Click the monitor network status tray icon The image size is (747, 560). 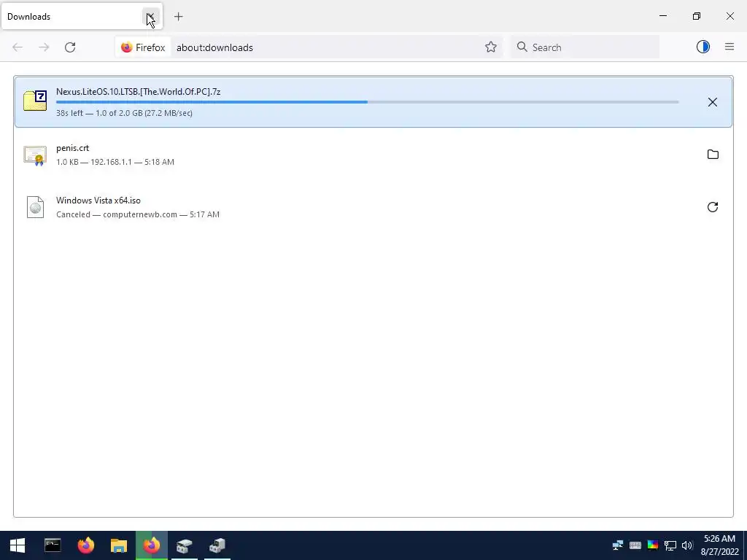670,545
